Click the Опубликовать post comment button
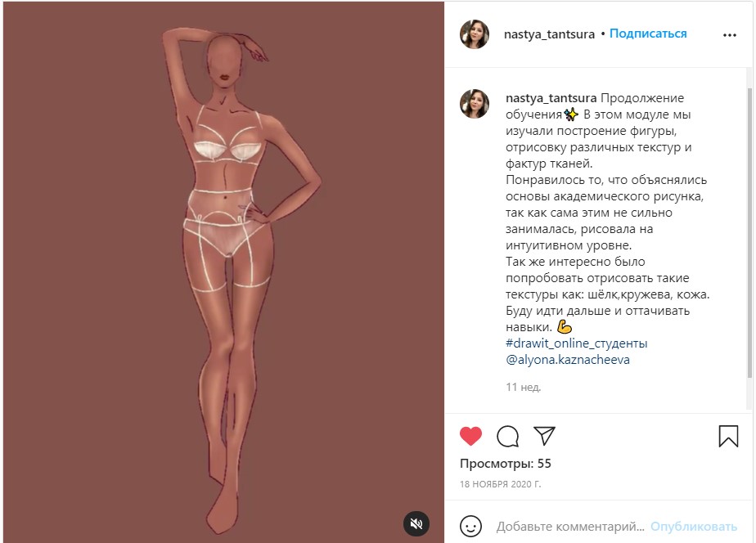This screenshot has height=543, width=756. [693, 526]
